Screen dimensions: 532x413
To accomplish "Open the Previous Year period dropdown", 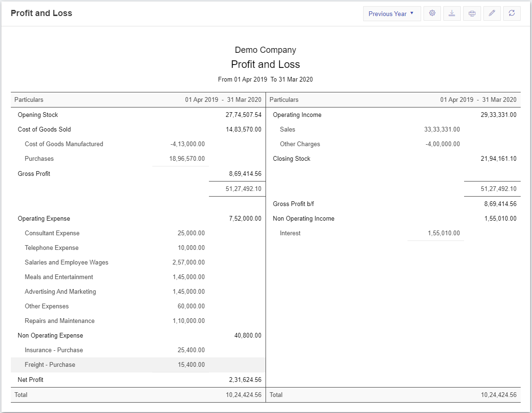I will pyautogui.click(x=391, y=13).
